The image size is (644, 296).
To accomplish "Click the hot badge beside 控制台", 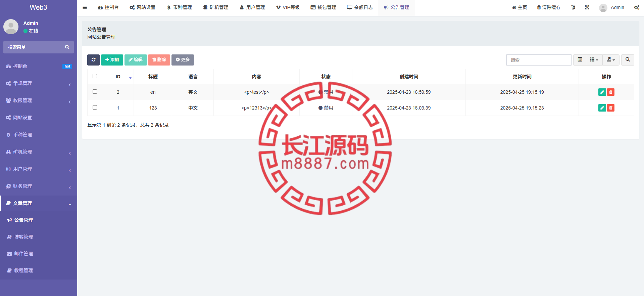I will [67, 66].
